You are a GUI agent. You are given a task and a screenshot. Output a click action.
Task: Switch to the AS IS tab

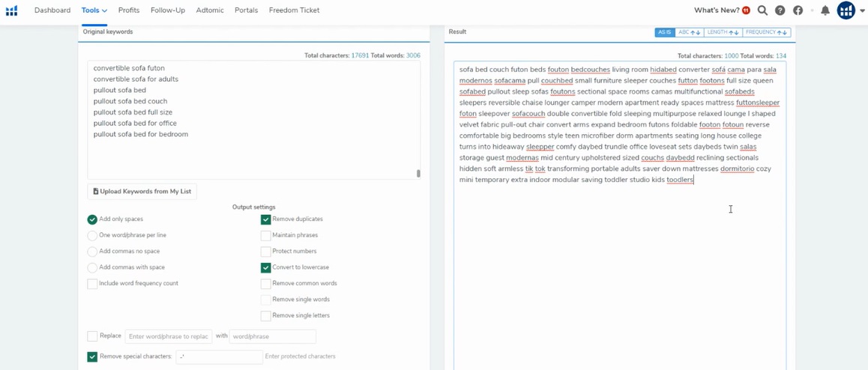point(665,33)
